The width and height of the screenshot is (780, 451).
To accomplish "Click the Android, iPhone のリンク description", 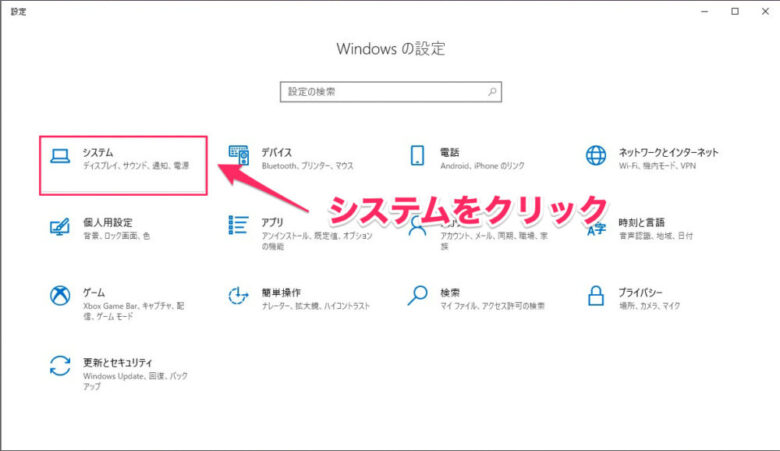I will coord(482,166).
